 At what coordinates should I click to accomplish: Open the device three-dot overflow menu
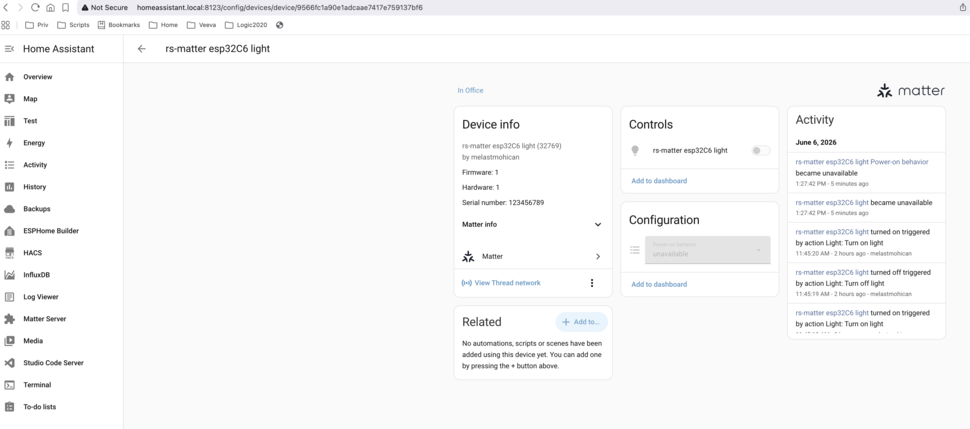[591, 283]
